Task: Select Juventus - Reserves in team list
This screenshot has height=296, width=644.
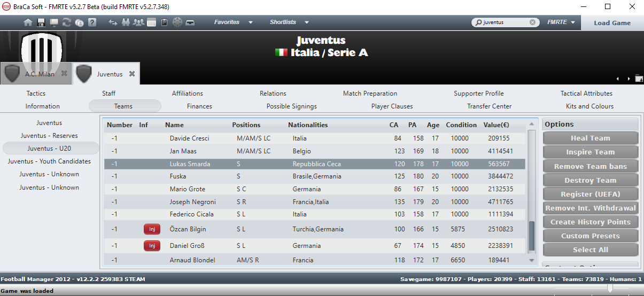Action: [49, 136]
